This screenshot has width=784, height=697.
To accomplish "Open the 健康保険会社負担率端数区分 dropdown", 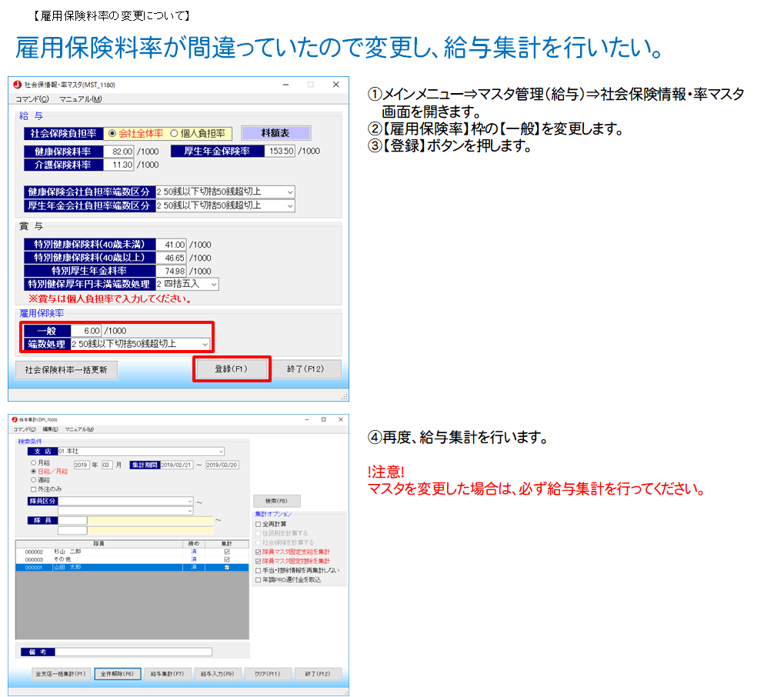I will (289, 192).
